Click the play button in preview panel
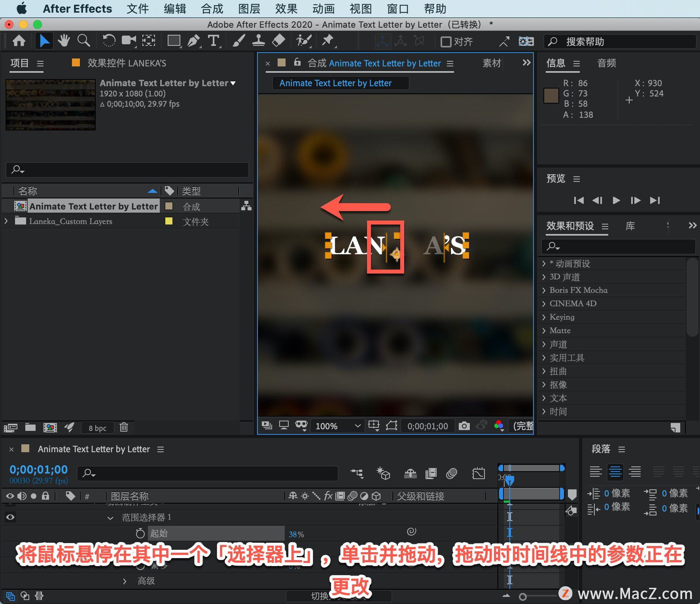 click(x=616, y=200)
